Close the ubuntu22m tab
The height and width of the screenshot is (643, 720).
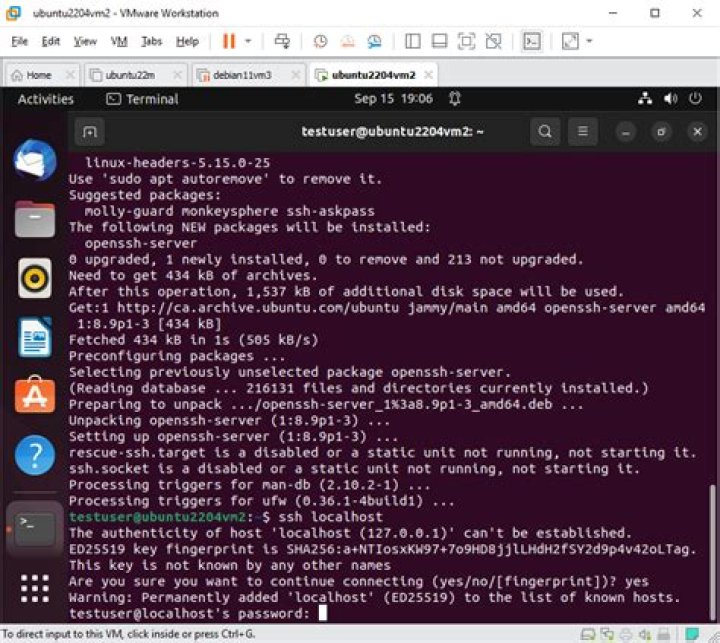point(177,74)
